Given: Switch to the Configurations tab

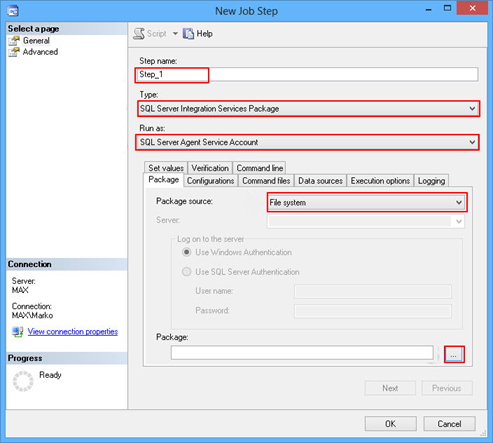Looking at the screenshot, I should (210, 181).
